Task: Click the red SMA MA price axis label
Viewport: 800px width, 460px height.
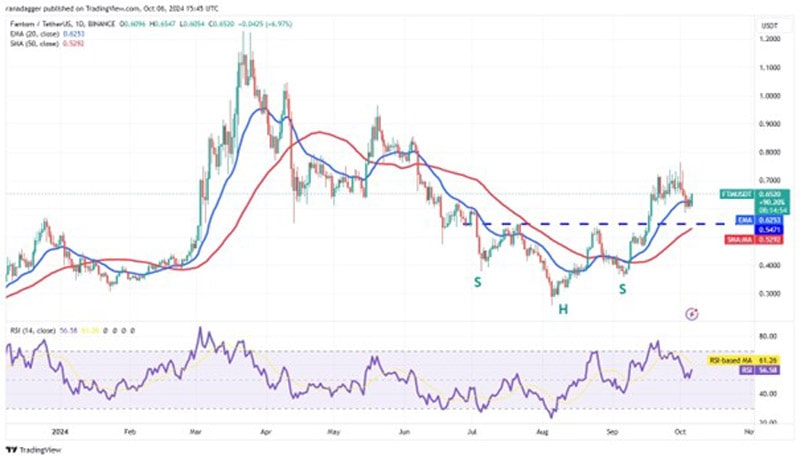Action: 754,239
